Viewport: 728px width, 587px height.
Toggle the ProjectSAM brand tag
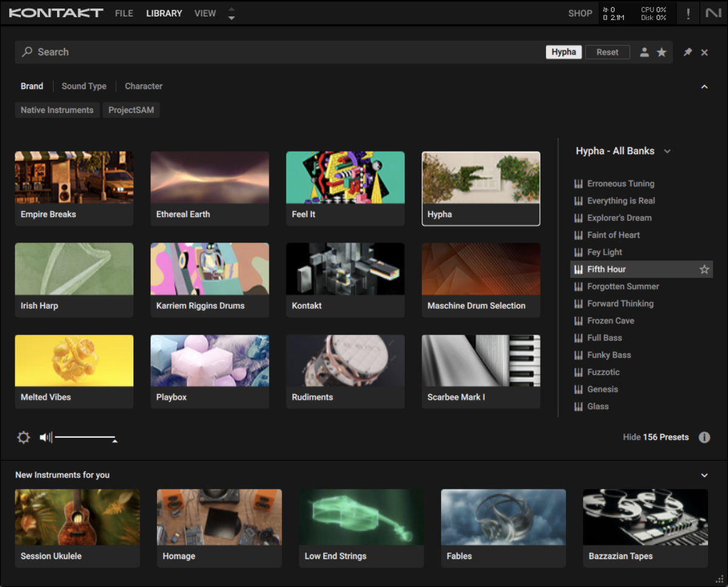[x=131, y=110]
